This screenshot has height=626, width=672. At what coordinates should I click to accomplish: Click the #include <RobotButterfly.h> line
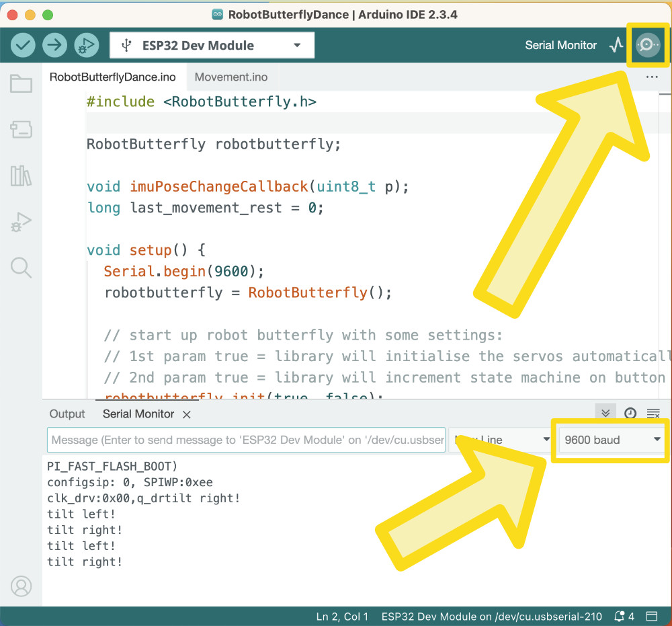(x=202, y=102)
